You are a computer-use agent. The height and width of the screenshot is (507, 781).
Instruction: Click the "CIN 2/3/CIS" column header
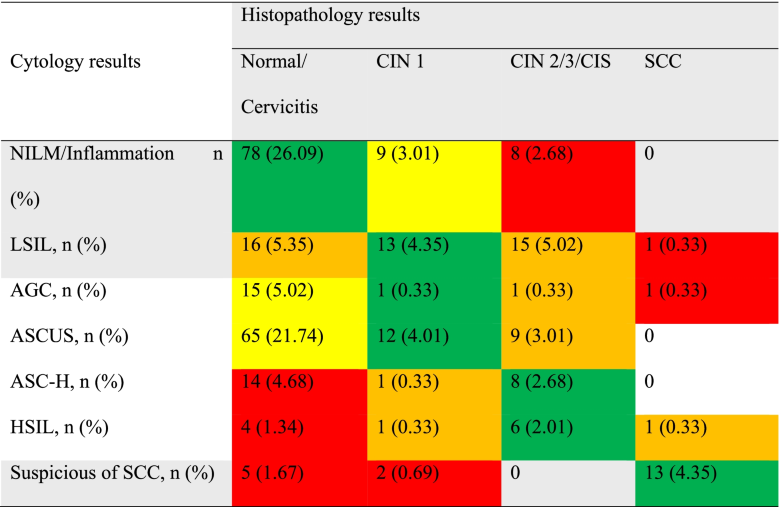[553, 62]
